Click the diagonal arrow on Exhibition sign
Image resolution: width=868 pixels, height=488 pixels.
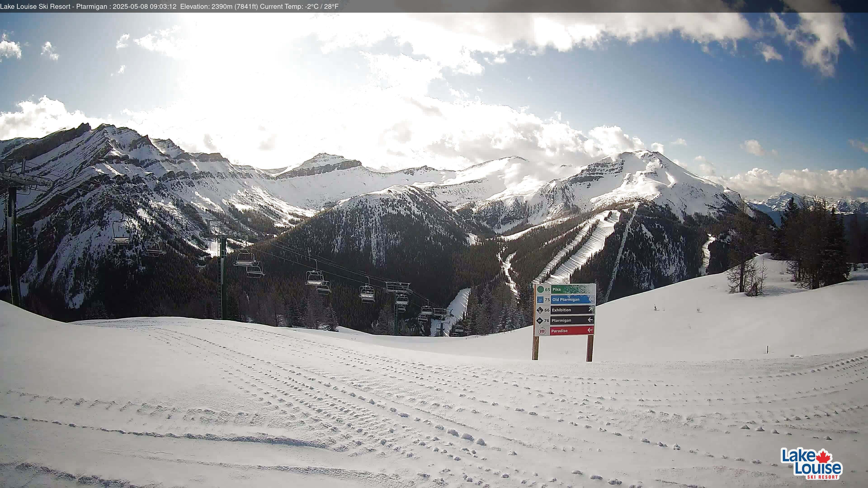[x=591, y=309]
